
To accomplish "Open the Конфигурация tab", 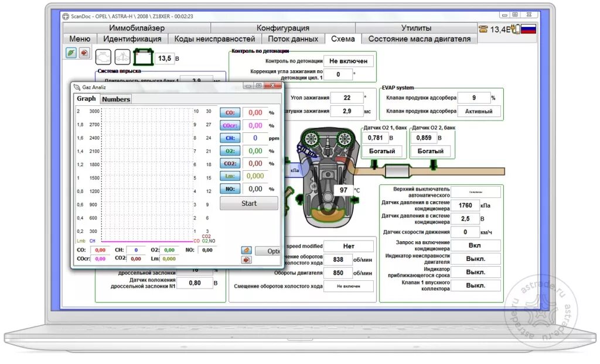I will [283, 28].
